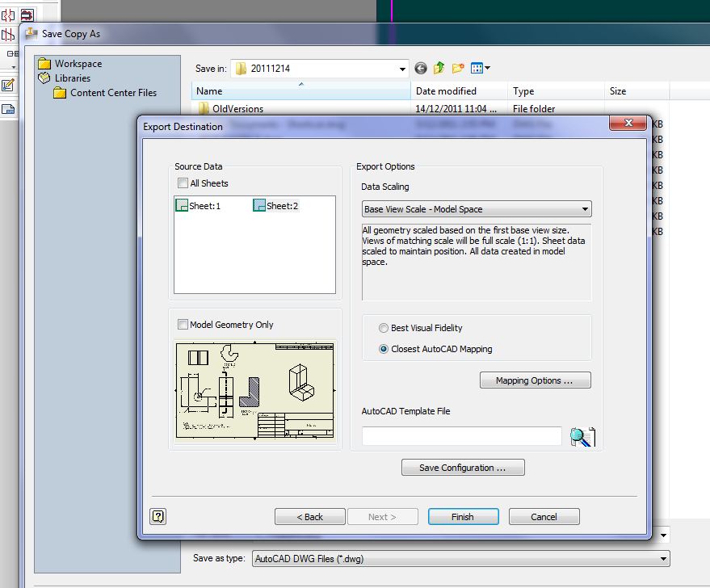Open Data Scaling dropdown
This screenshot has height=588, width=710.
[x=477, y=209]
